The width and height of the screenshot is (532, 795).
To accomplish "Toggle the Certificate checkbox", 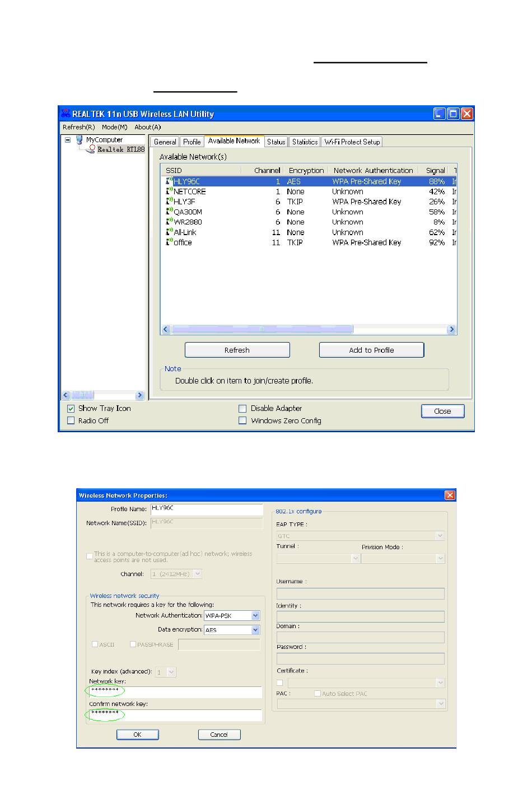I will coord(280,683).
